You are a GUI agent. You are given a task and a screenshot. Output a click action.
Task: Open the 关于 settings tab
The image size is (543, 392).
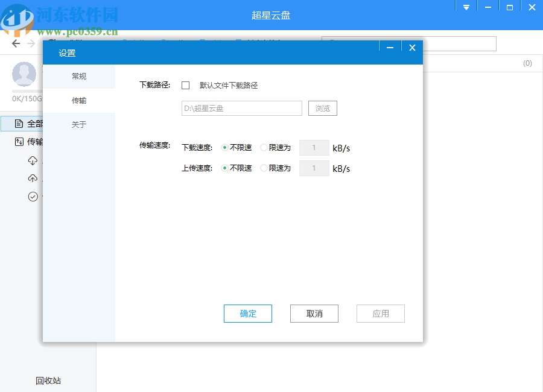coord(79,125)
